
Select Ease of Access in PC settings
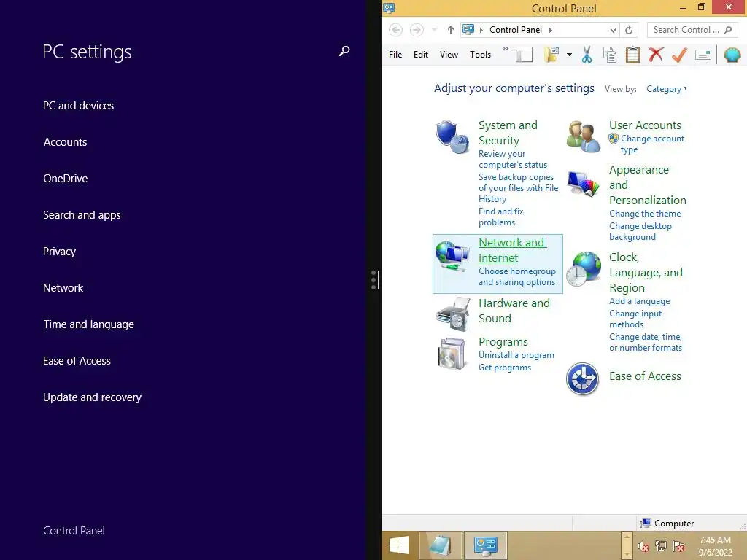point(77,361)
